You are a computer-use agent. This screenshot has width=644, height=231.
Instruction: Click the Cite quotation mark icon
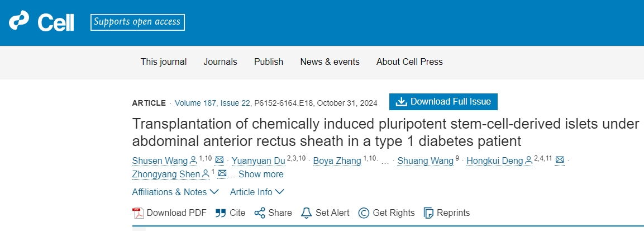pyautogui.click(x=221, y=213)
